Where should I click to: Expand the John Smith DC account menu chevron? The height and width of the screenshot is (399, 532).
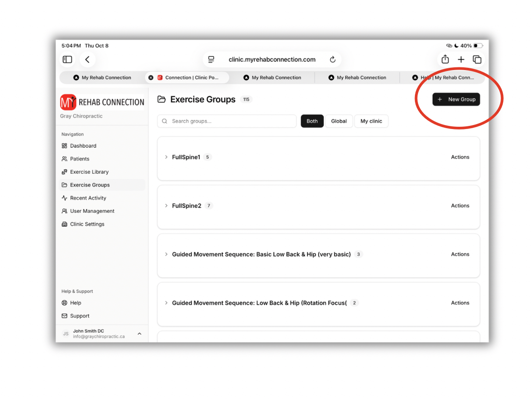tap(139, 333)
